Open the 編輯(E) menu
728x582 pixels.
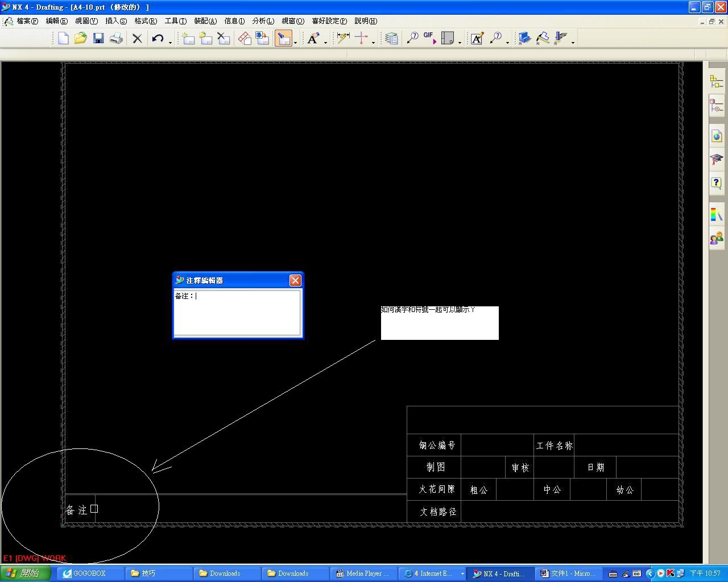(56, 21)
